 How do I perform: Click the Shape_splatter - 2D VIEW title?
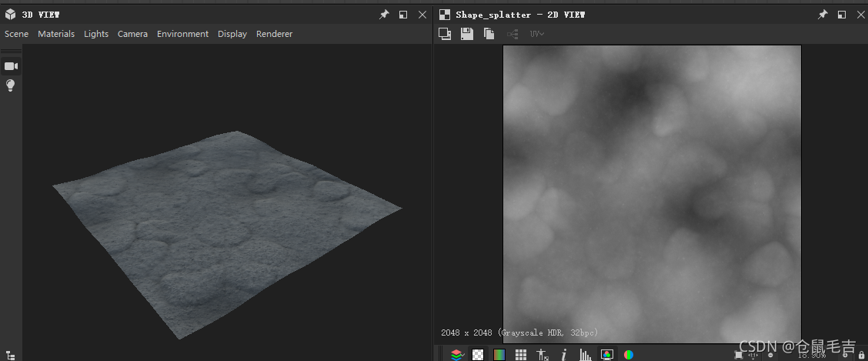[520, 15]
